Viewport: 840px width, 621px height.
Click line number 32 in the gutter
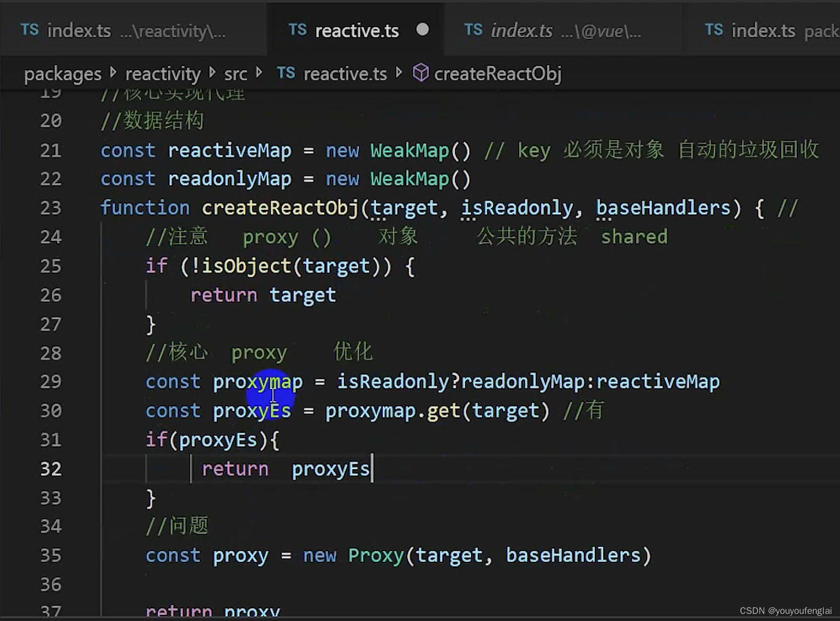(51, 469)
